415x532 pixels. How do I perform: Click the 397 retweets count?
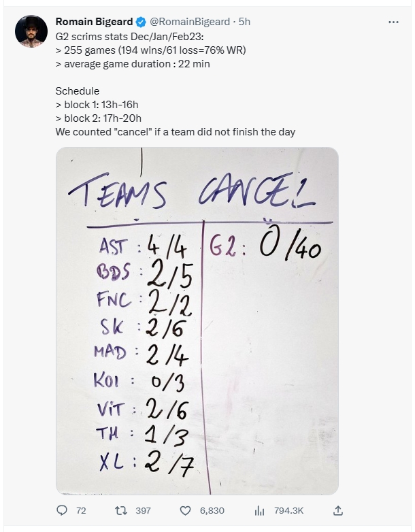coord(143,511)
